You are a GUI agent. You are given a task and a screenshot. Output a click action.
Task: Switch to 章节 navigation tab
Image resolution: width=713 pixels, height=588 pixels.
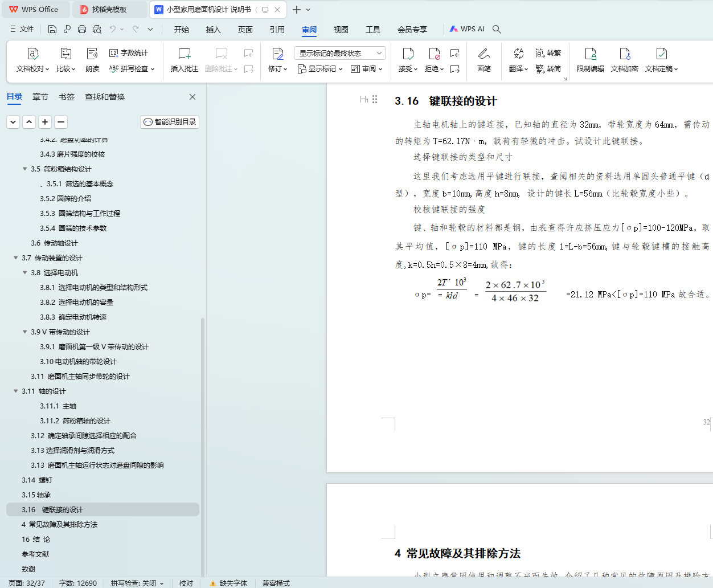pyautogui.click(x=40, y=97)
